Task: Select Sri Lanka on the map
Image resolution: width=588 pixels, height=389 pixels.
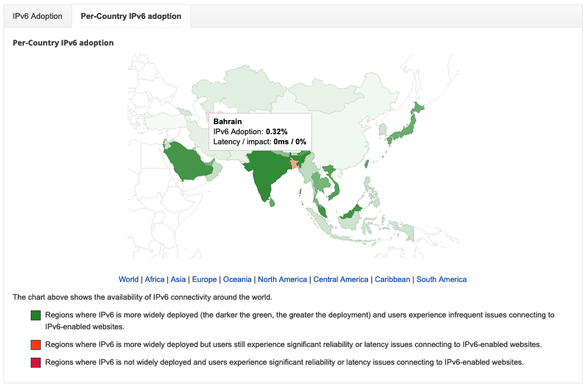Action: (x=272, y=202)
